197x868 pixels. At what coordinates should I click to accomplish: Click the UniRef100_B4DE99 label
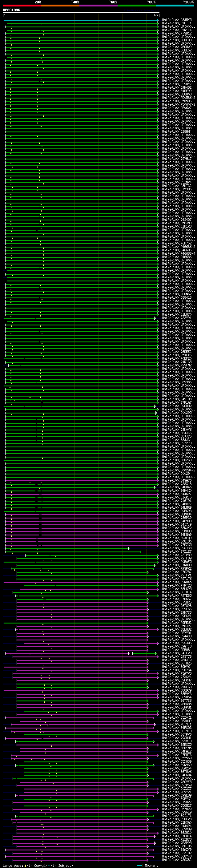tap(177, 91)
